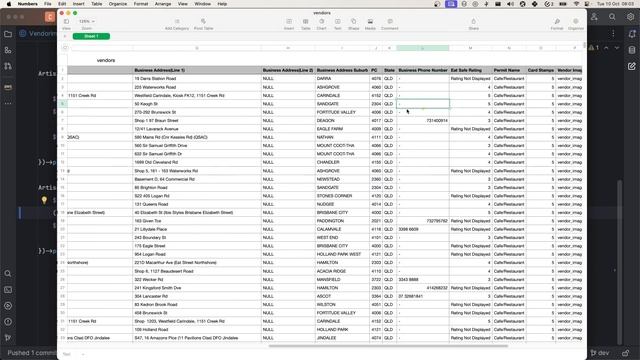This screenshot has width=640, height=360.
Task: Click the Media toolbar icon
Action: (370, 22)
